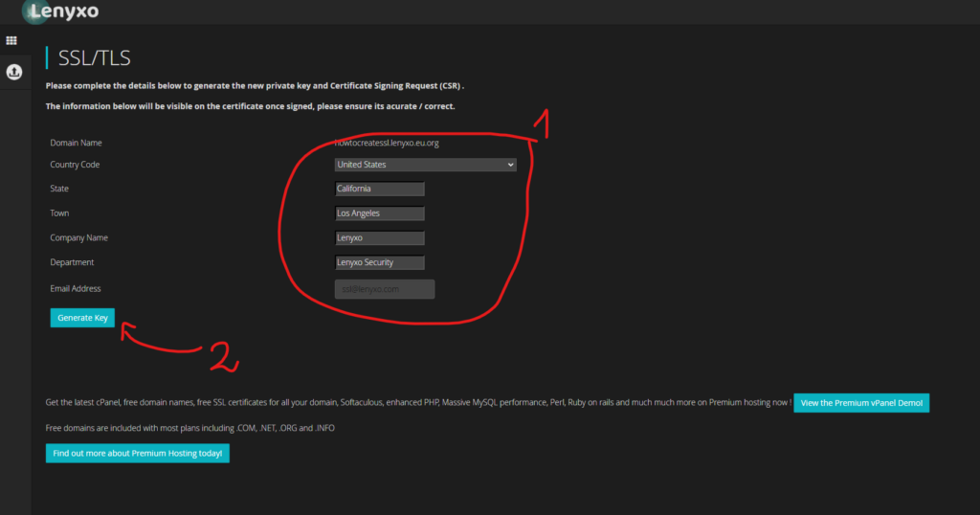
Task: Click the Country Code label
Action: (x=75, y=165)
